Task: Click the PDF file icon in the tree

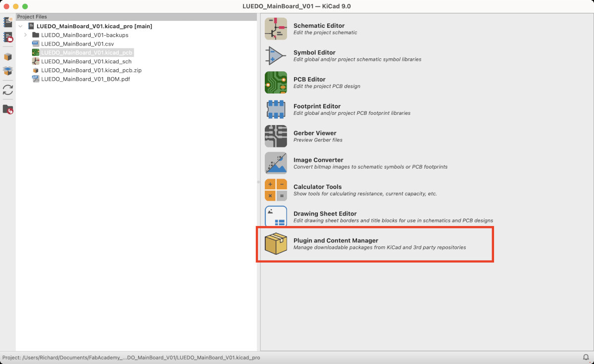Action: tap(36, 79)
